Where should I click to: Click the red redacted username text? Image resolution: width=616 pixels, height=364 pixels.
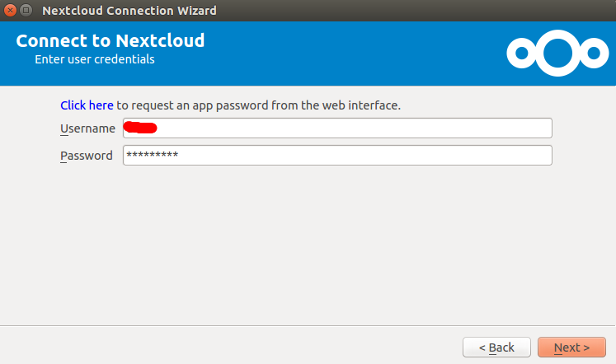pyautogui.click(x=140, y=128)
